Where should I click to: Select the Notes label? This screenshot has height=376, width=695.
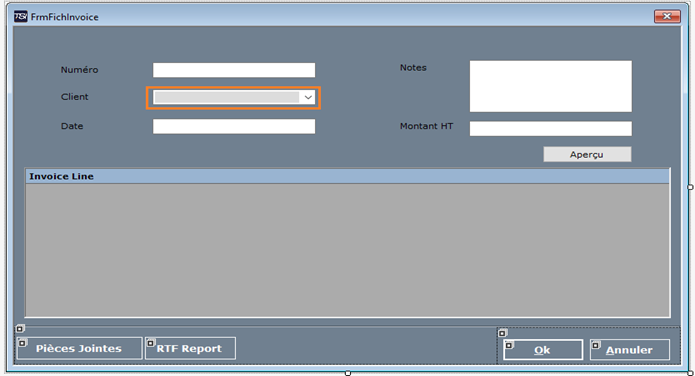point(413,67)
